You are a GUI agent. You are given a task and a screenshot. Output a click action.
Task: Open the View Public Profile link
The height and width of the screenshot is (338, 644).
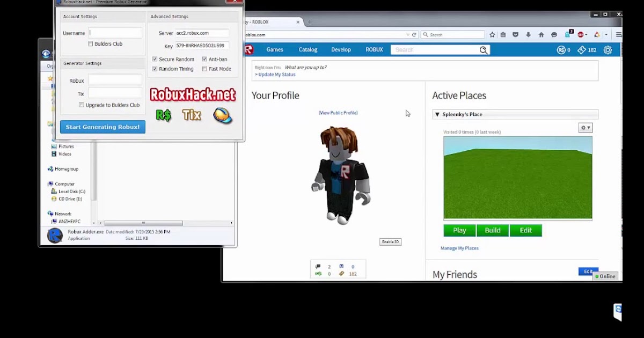pyautogui.click(x=338, y=113)
